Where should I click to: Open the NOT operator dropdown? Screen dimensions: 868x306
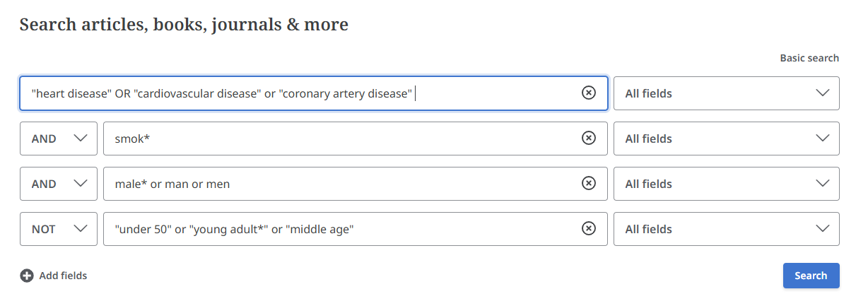tap(59, 229)
